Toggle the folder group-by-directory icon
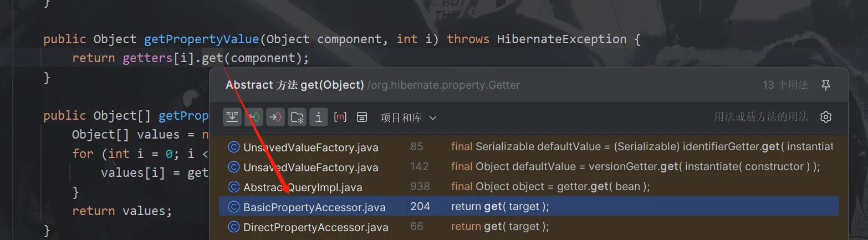 click(x=297, y=117)
